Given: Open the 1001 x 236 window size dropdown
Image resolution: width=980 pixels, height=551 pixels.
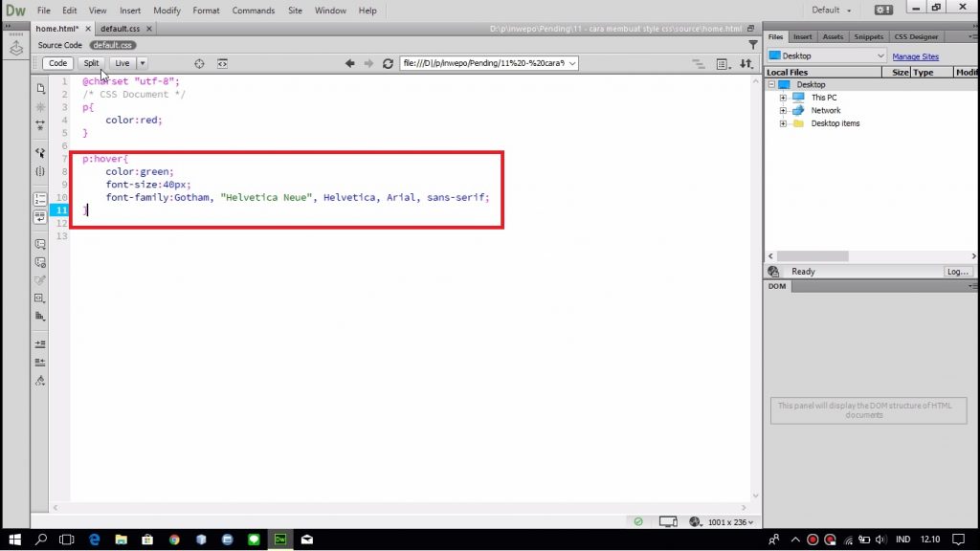Looking at the screenshot, I should 730,521.
